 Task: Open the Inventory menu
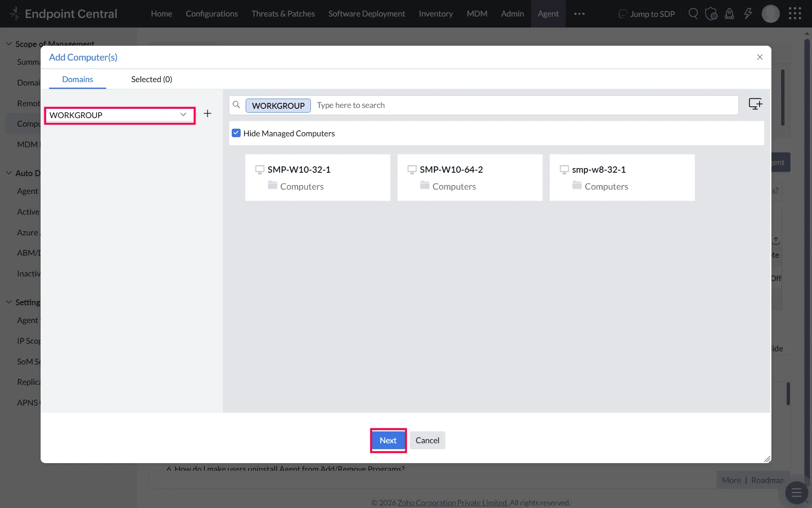point(436,14)
